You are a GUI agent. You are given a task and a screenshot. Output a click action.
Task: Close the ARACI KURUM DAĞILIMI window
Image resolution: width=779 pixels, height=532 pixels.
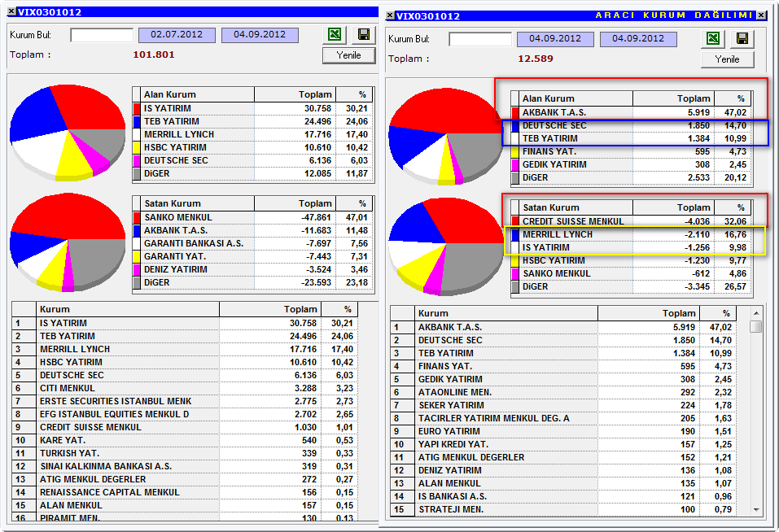pyautogui.click(x=761, y=15)
